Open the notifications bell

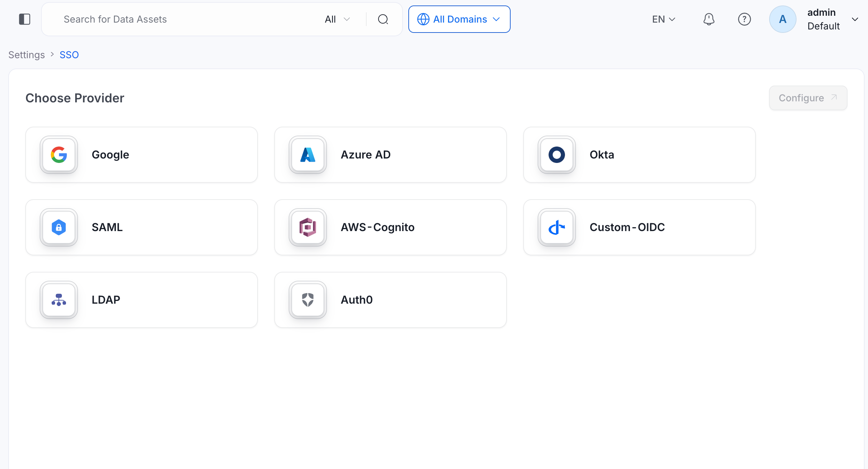click(x=709, y=19)
